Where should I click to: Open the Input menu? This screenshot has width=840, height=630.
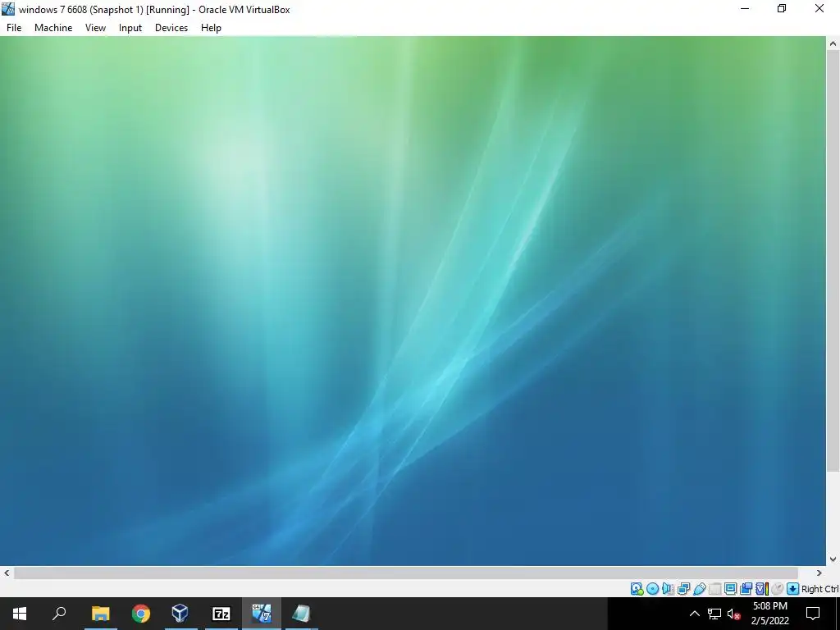130,28
